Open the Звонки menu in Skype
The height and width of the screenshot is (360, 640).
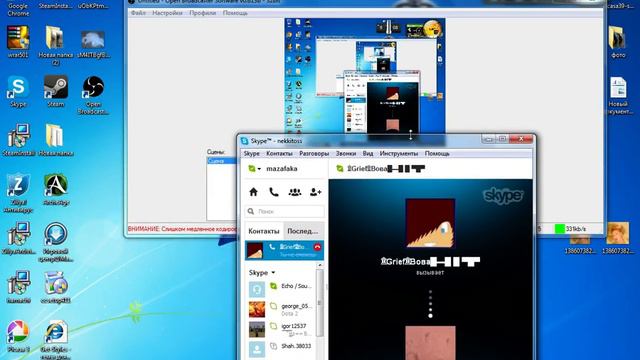coord(346,153)
